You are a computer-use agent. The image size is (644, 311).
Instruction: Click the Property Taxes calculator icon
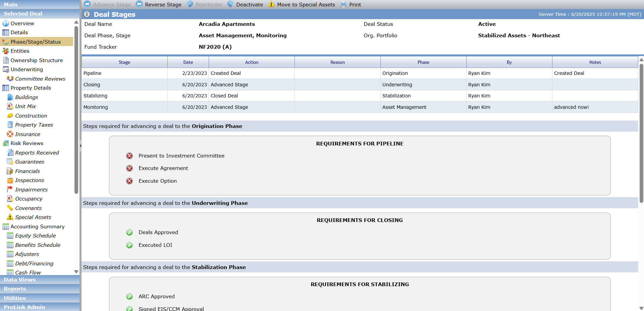[x=10, y=125]
